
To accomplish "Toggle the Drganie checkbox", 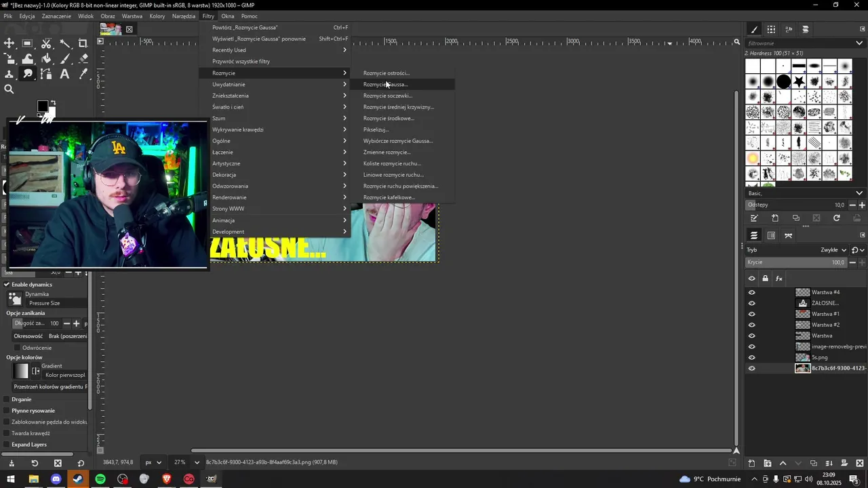I will (7, 399).
